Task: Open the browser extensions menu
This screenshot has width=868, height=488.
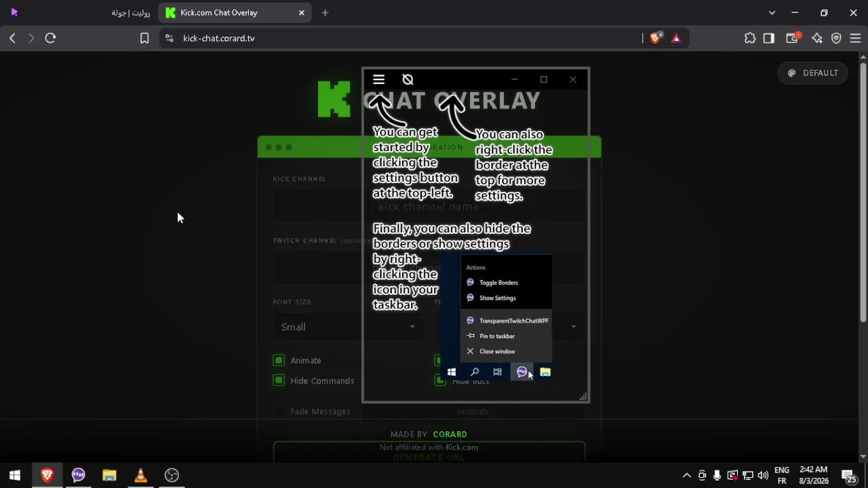Action: pyautogui.click(x=750, y=39)
